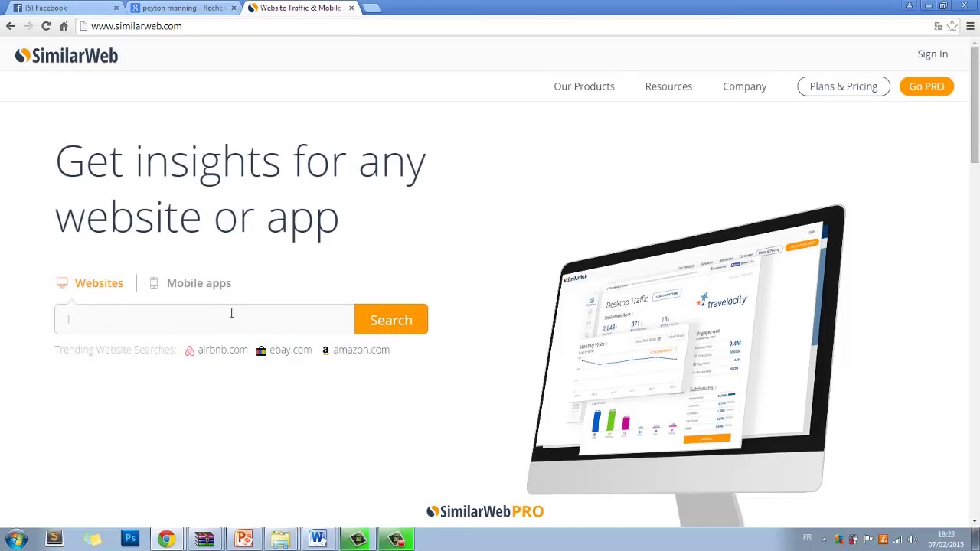Image resolution: width=980 pixels, height=551 pixels.
Task: Click the extension icon beside the bookmark star
Action: (x=938, y=26)
